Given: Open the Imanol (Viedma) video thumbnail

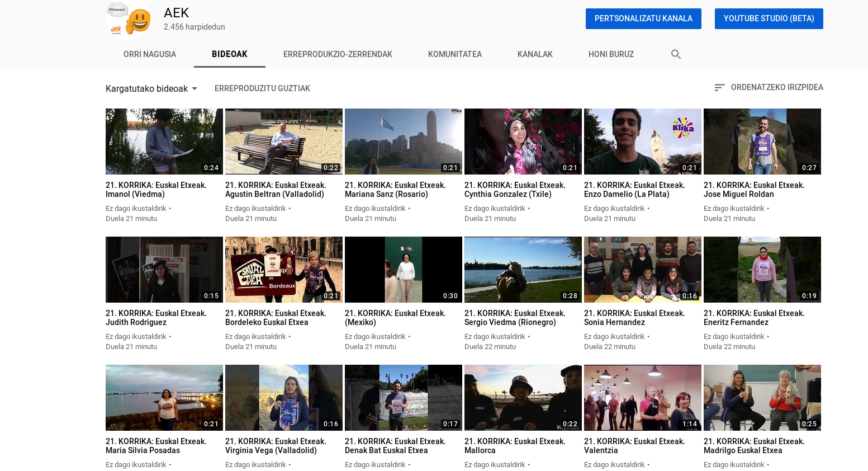Looking at the screenshot, I should click(x=164, y=142).
